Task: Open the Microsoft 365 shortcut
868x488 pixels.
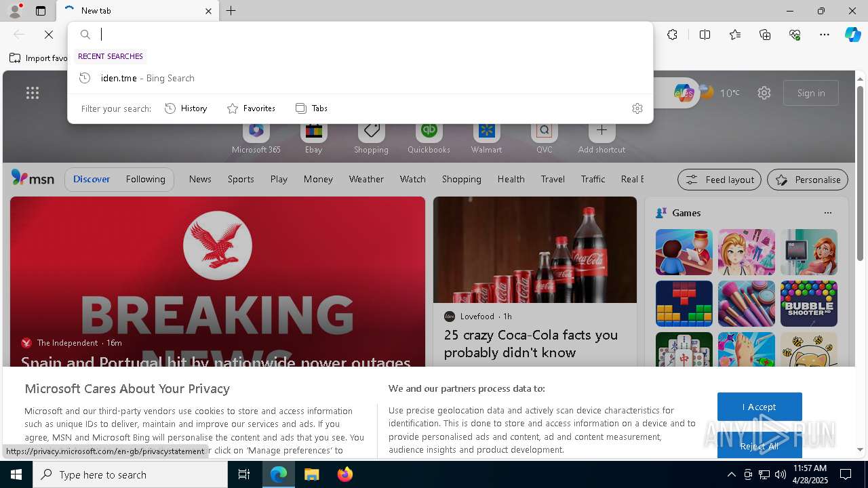Action: pyautogui.click(x=256, y=138)
